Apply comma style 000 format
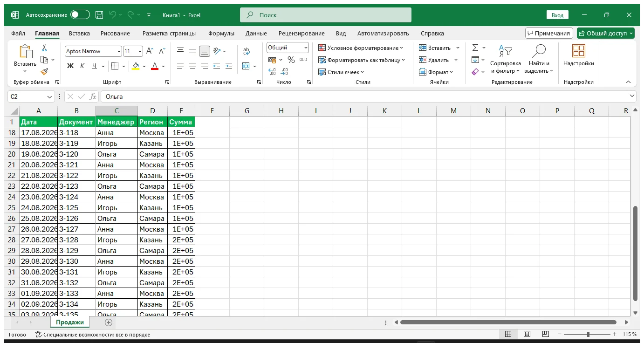 click(x=303, y=60)
